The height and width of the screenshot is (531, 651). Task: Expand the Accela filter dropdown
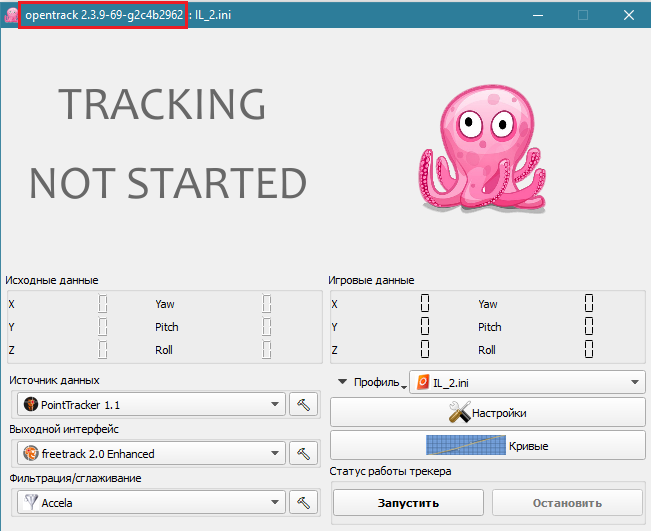pyautogui.click(x=151, y=502)
